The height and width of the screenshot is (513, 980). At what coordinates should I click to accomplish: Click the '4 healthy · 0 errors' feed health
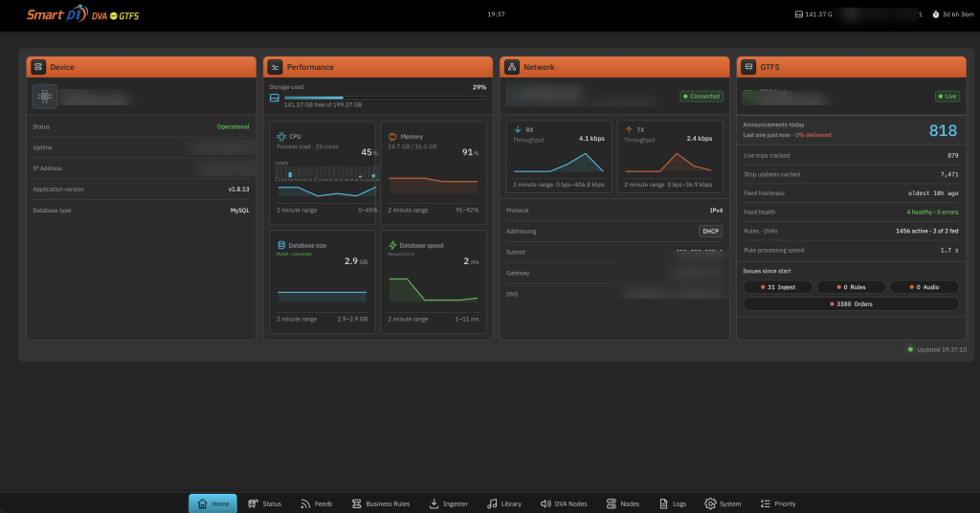coord(932,212)
